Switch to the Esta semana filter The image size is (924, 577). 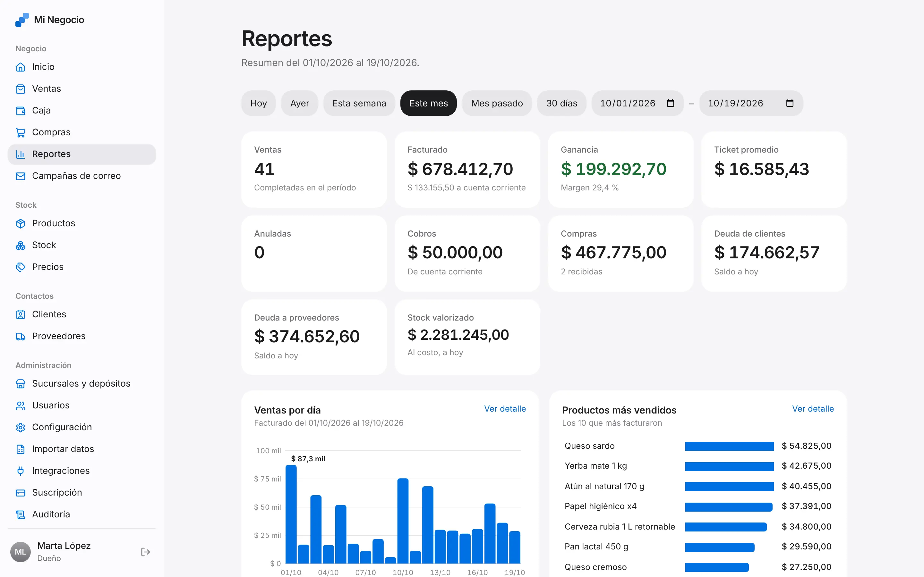[x=359, y=103]
